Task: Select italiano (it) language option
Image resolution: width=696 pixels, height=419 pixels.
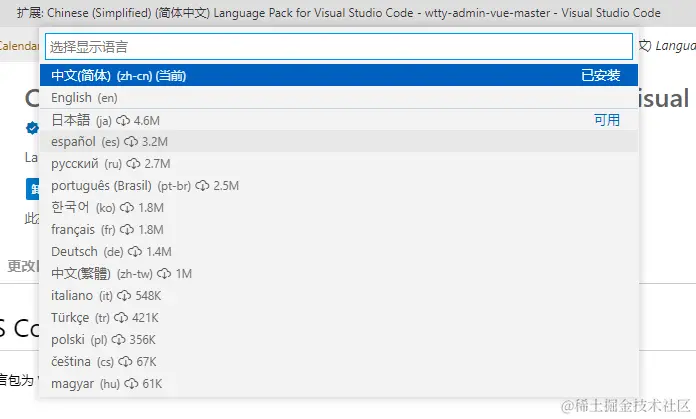Action: pos(339,296)
